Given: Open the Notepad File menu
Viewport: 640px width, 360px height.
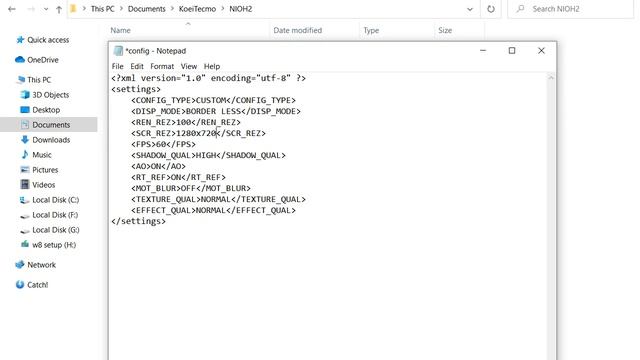Looking at the screenshot, I should coord(117,66).
